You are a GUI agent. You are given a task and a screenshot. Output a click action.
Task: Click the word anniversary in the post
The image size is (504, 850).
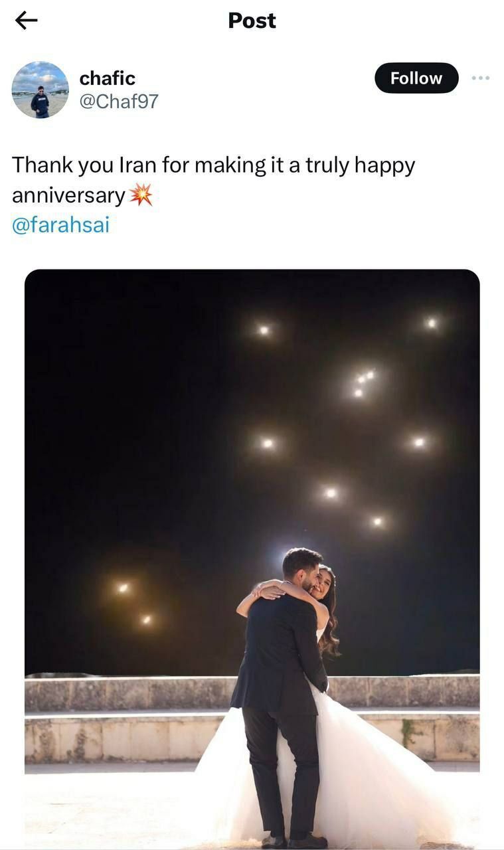[68, 195]
